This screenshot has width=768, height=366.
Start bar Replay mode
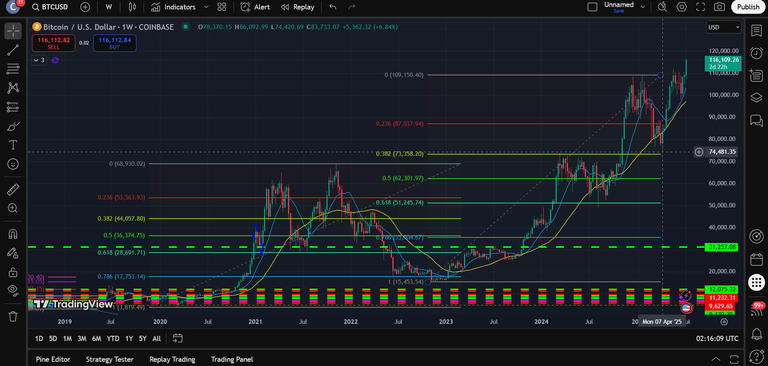pos(298,7)
